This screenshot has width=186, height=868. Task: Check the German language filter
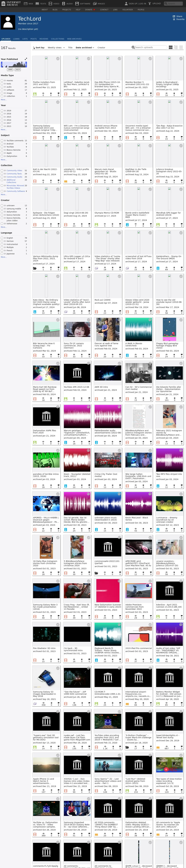pos(2,241)
